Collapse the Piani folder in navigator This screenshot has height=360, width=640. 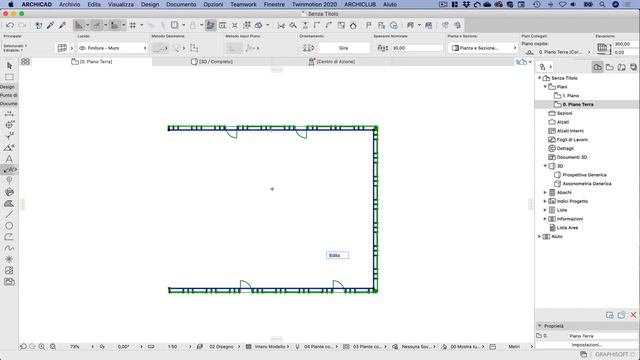(x=545, y=87)
